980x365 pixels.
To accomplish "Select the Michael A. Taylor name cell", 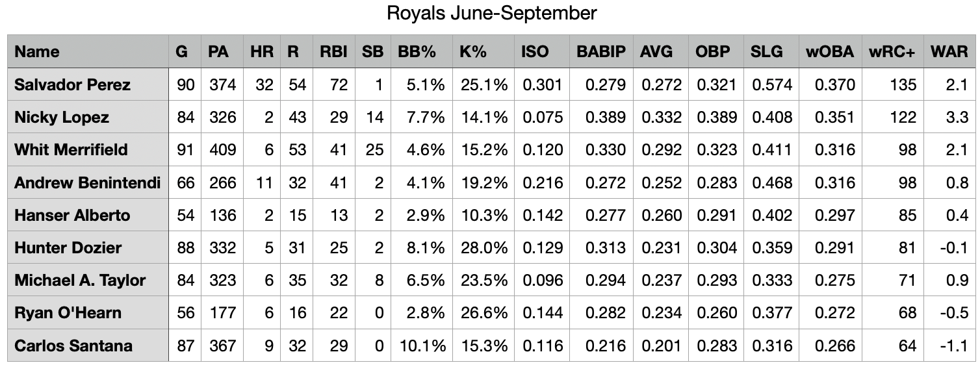I will (80, 280).
